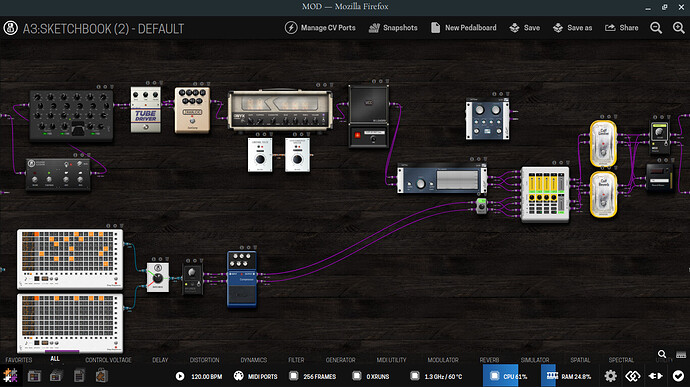Click the MOD logo icon beside pedalboard title
690x387 pixels.
[x=11, y=28]
